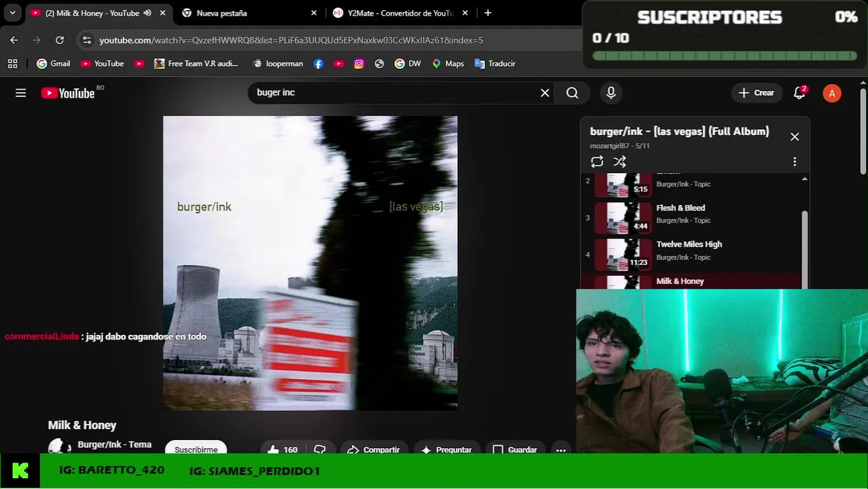The width and height of the screenshot is (868, 489).
Task: Open the Instagram bookmark icon
Action: pos(359,63)
